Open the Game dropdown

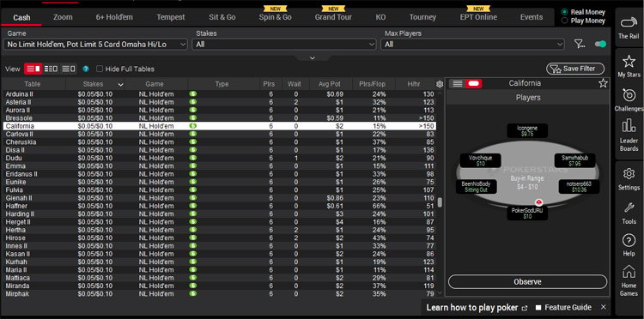(x=95, y=45)
